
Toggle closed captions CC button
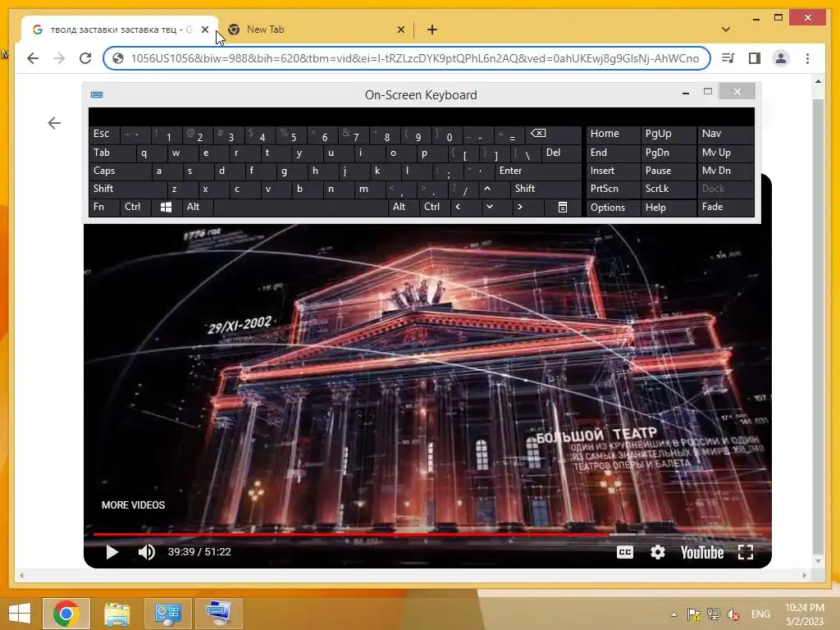624,552
